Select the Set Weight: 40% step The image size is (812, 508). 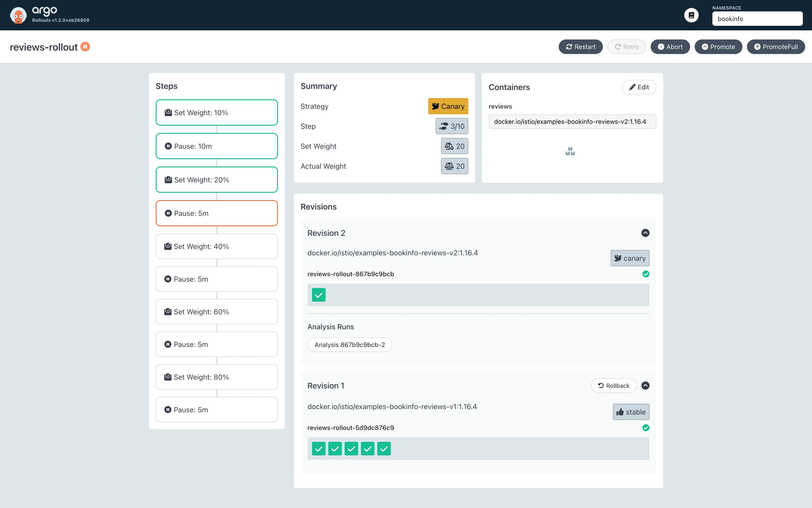[217, 246]
